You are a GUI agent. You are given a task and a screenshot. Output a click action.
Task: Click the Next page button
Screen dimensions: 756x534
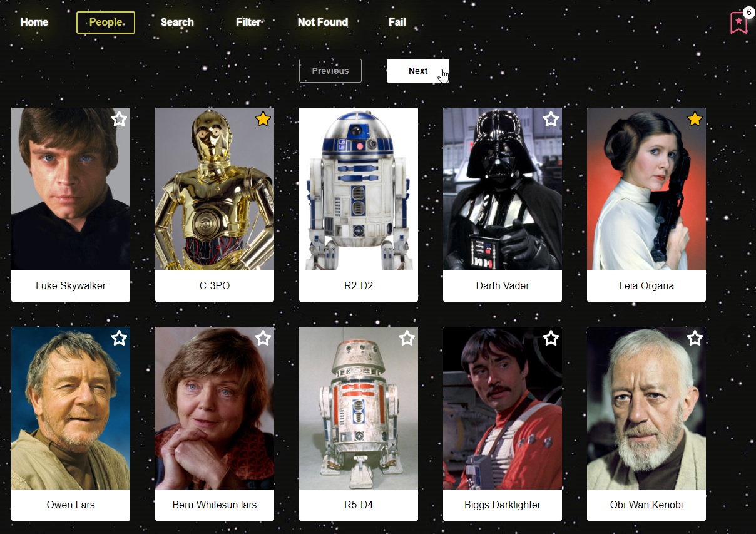(418, 71)
